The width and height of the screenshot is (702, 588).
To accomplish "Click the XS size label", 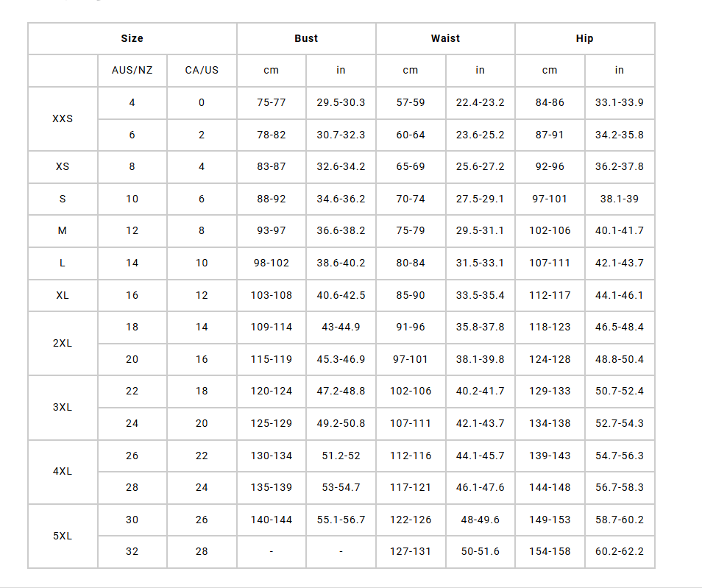I will coord(63,166).
